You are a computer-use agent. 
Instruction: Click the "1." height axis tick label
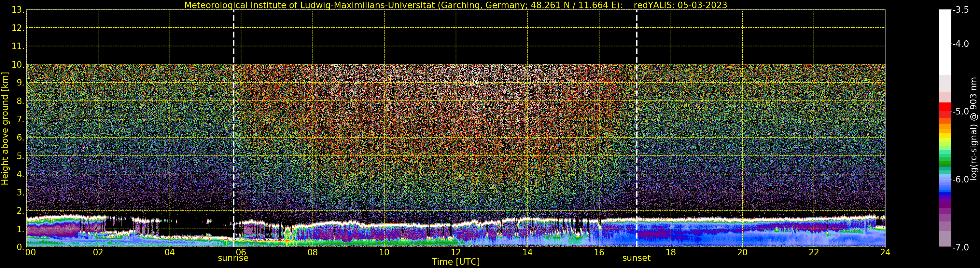(20, 229)
